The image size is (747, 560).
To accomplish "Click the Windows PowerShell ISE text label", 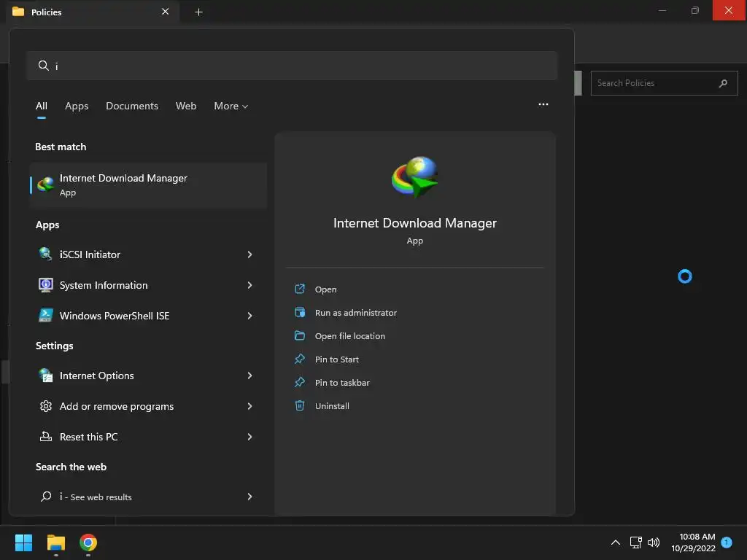I will [115, 315].
